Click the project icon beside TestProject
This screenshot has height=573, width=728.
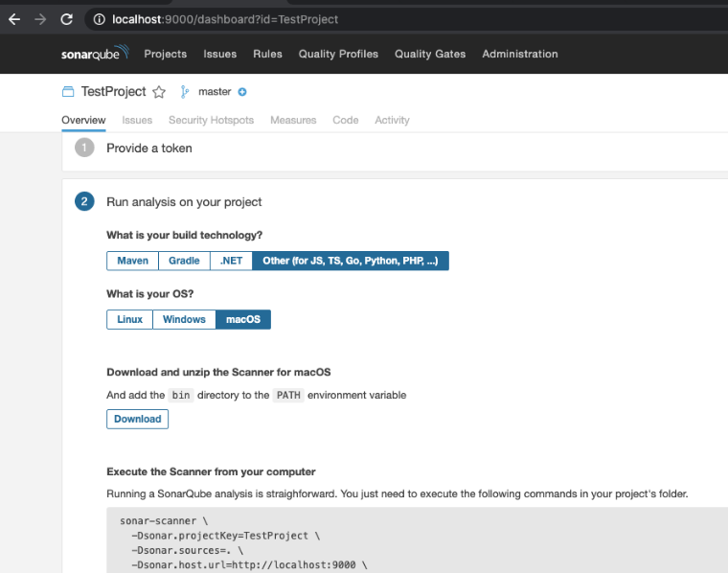click(x=68, y=92)
